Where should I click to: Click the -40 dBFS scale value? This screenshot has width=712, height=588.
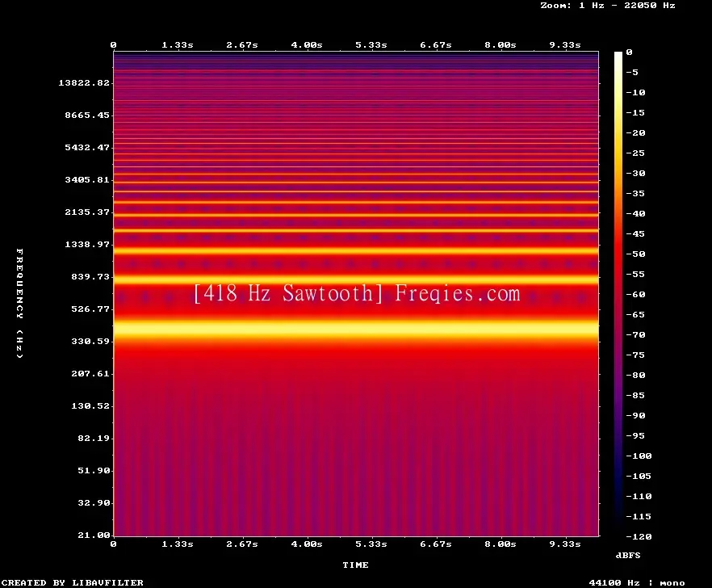pyautogui.click(x=635, y=213)
